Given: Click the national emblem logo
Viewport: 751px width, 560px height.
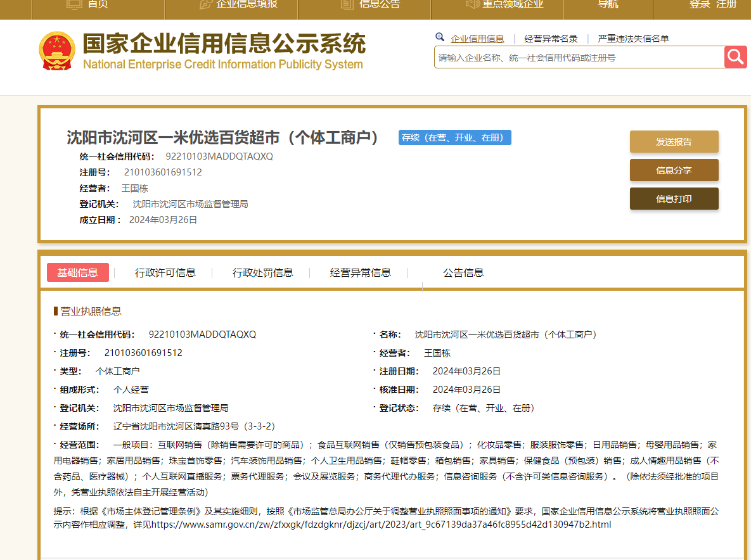Looking at the screenshot, I should coord(57,51).
